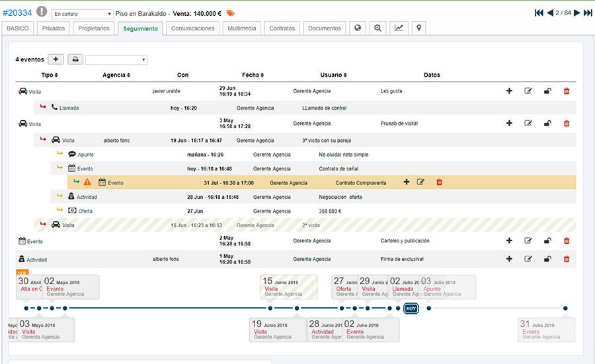Edit the 29 Jun Visita event
Viewport: 595px width, 364px height.
528,91
